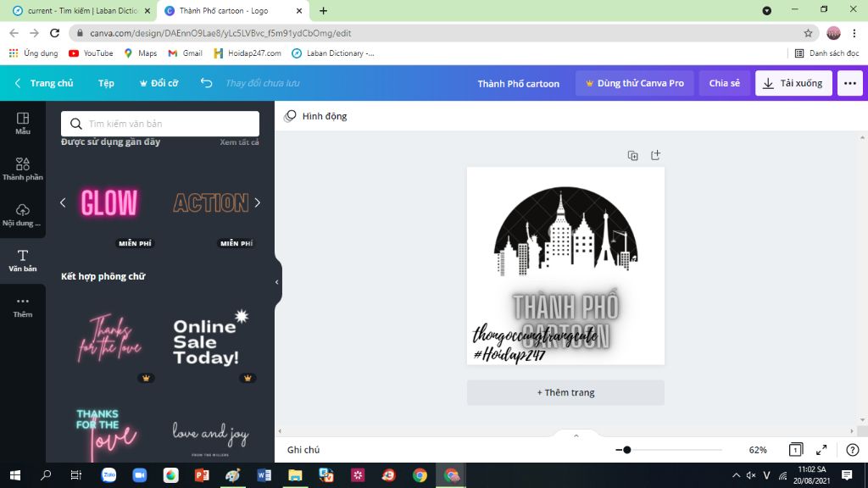This screenshot has width=868, height=488.
Task: Click the add page icon above canvas
Action: [655, 155]
